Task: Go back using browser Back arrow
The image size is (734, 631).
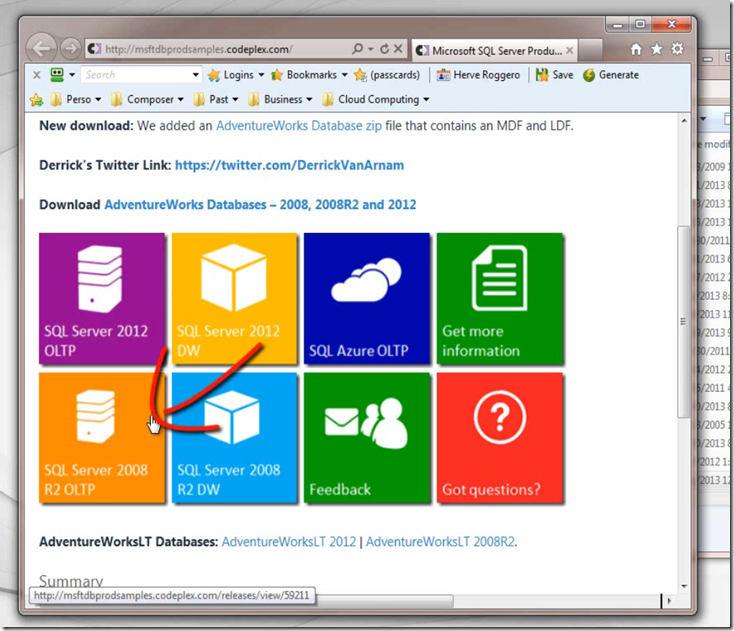Action: point(41,48)
